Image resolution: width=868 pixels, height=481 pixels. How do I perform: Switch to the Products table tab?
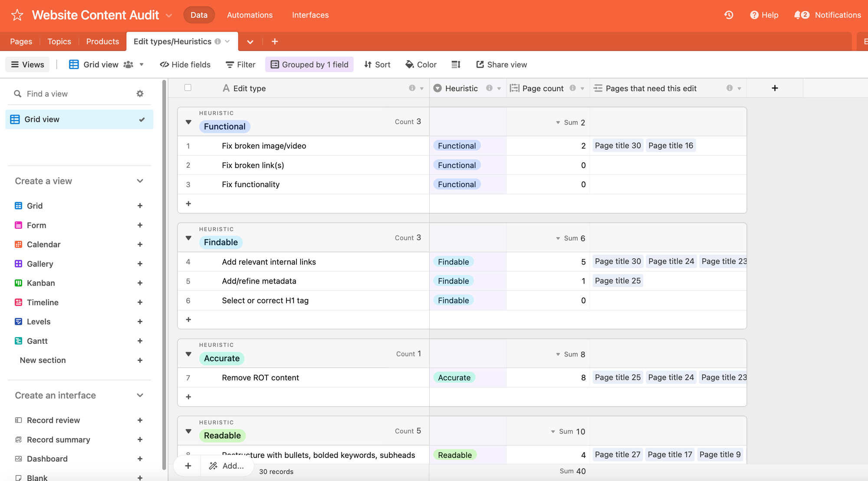[x=102, y=42]
